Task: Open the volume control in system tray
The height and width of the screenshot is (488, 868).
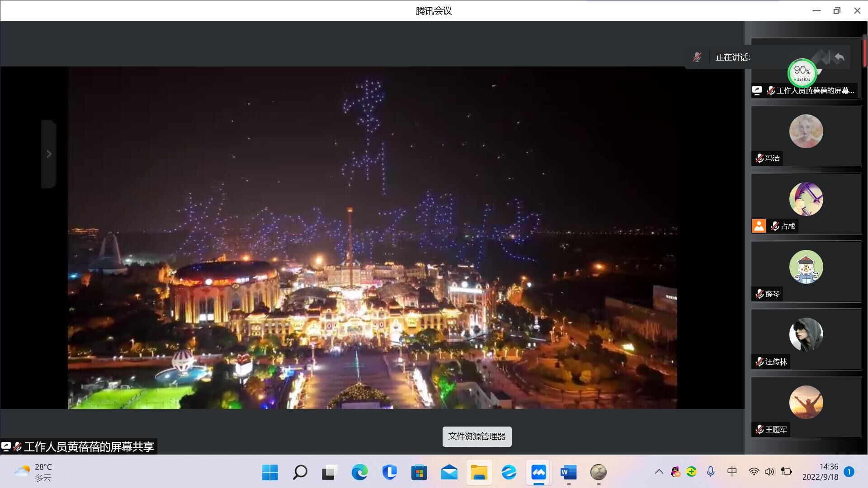Action: click(x=769, y=472)
